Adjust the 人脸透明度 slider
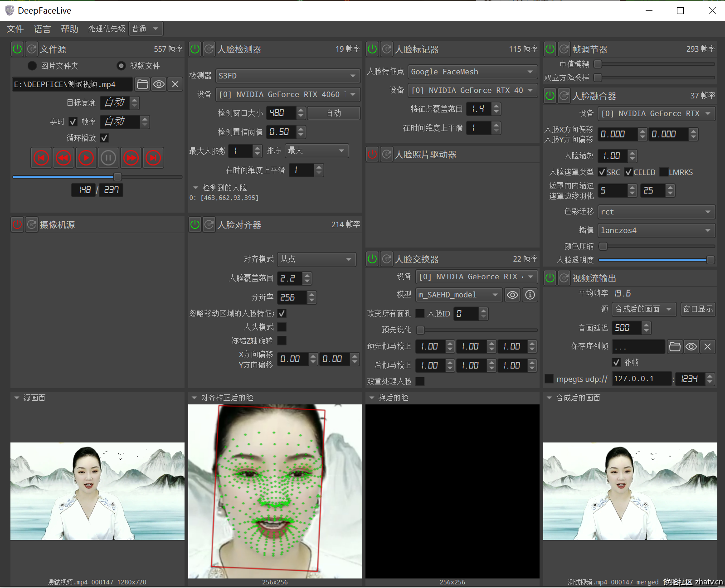Viewport: 725px width, 588px height. click(x=710, y=260)
